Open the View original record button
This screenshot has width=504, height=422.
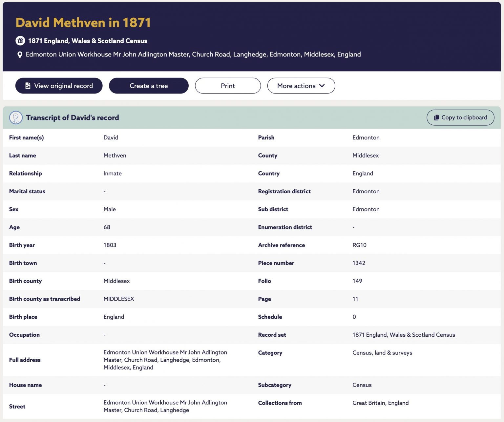coord(59,86)
